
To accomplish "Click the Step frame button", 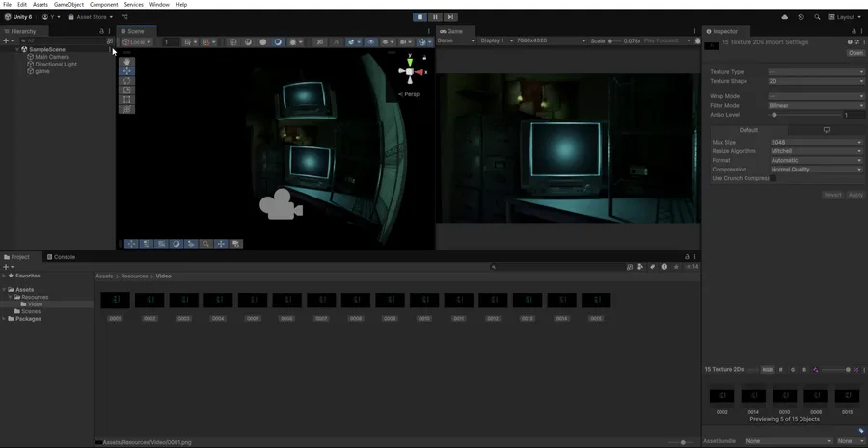I will coord(450,17).
